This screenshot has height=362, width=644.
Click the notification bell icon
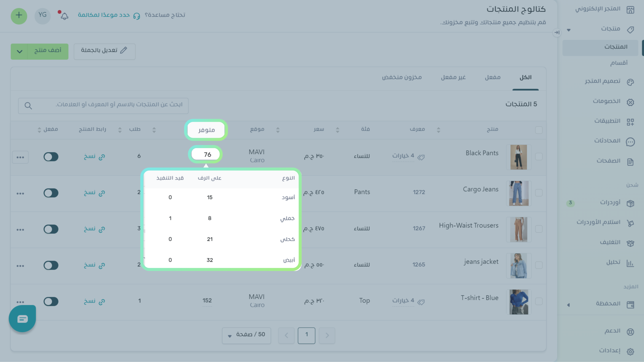point(64,16)
